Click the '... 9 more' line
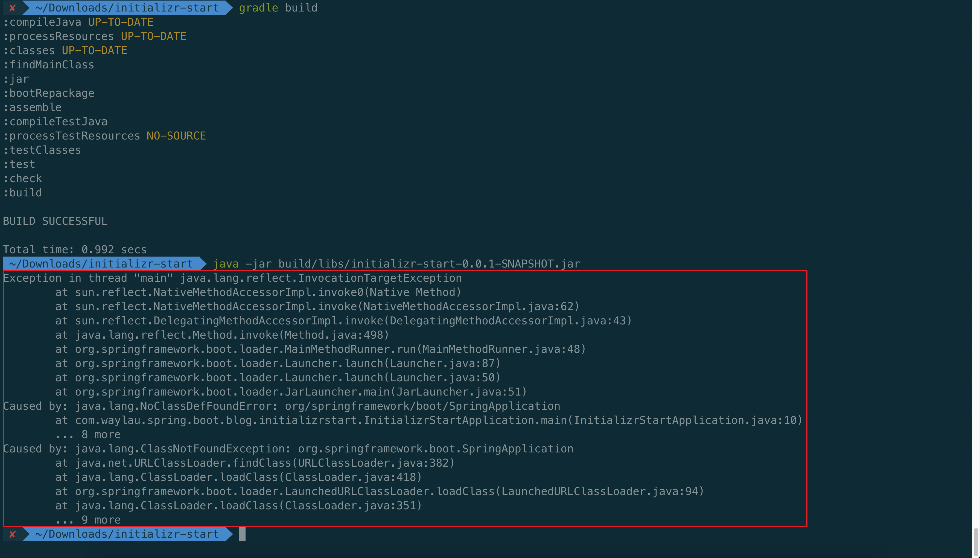Viewport: 980px width, 558px height. click(x=88, y=520)
